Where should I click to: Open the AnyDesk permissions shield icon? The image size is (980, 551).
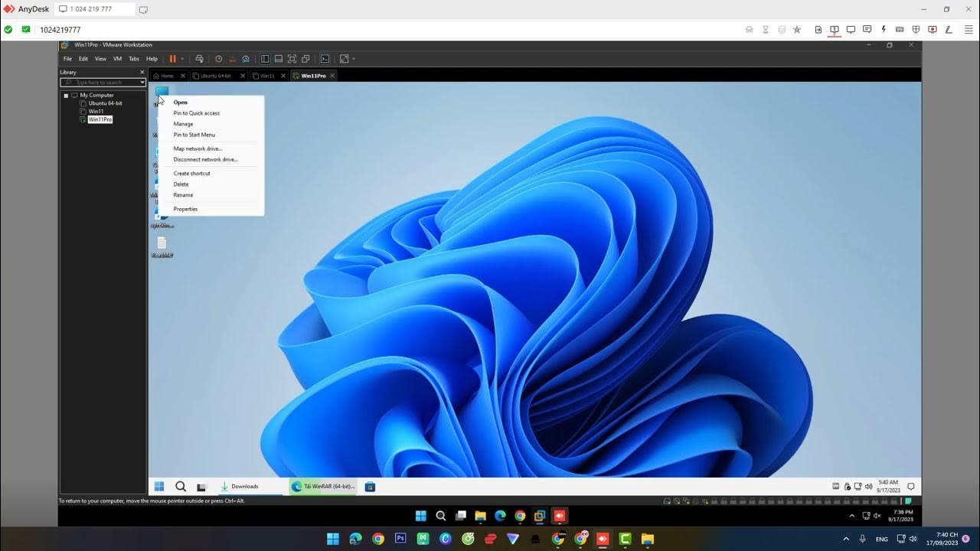tap(916, 29)
